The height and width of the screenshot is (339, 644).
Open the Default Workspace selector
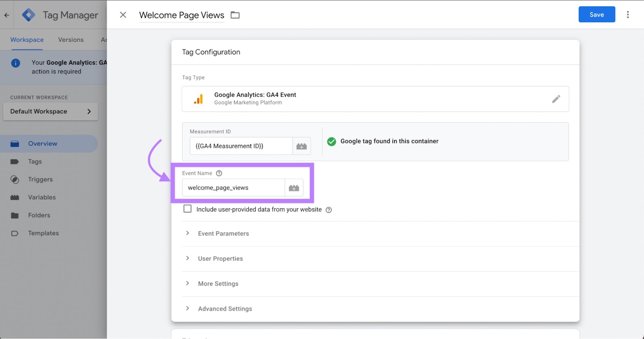coord(51,112)
